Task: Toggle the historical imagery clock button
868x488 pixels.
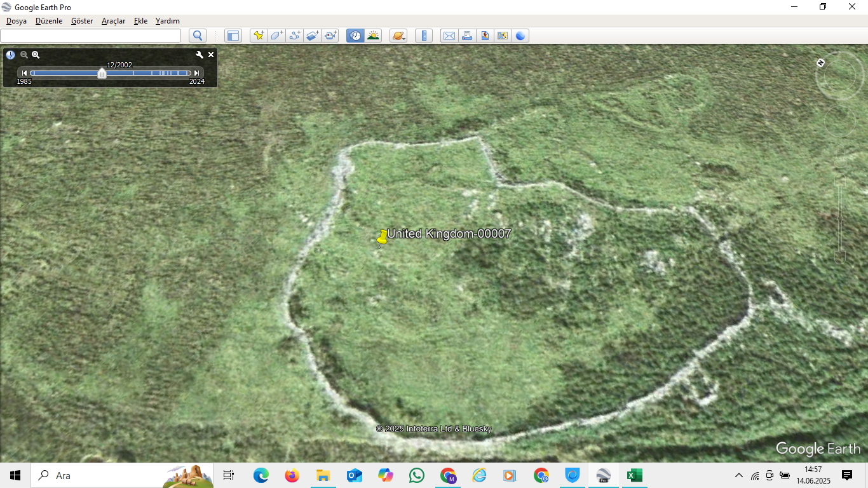Action: pyautogui.click(x=355, y=36)
